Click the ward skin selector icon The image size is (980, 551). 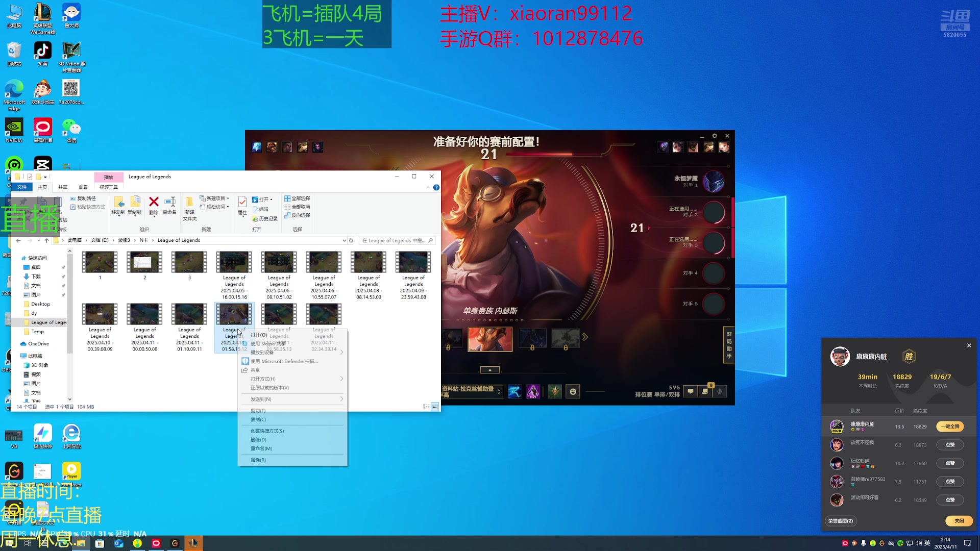point(555,392)
